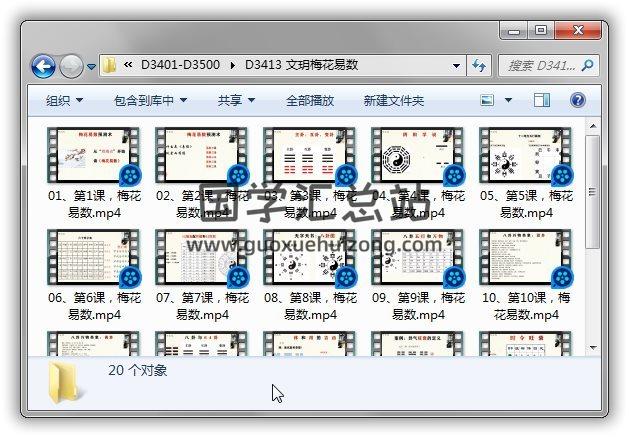Click the 全部播放 button
The image size is (629, 438).
click(310, 100)
